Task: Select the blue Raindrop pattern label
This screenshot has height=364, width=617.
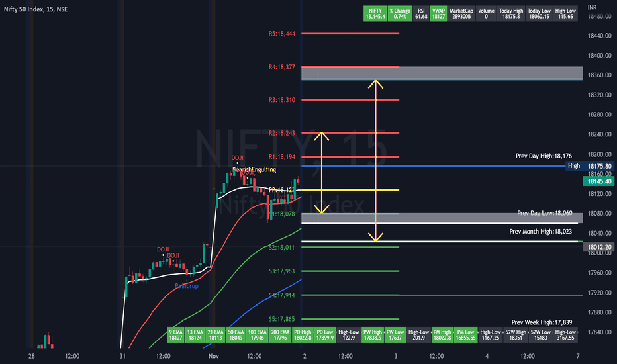Action: (187, 286)
